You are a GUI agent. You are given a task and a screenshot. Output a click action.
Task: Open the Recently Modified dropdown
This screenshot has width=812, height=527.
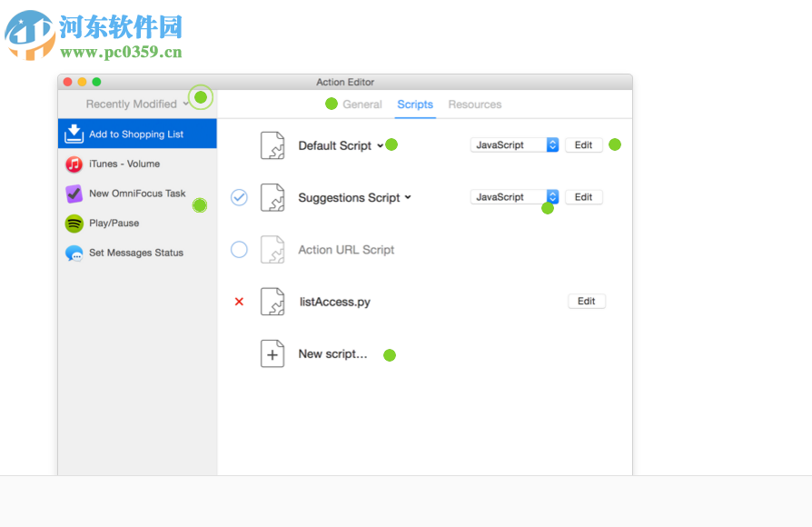click(x=134, y=104)
